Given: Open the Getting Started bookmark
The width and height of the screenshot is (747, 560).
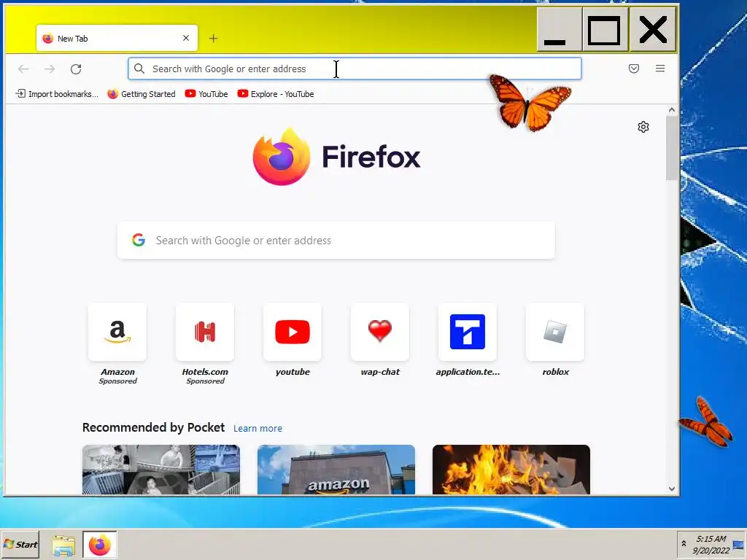Looking at the screenshot, I should coord(141,94).
